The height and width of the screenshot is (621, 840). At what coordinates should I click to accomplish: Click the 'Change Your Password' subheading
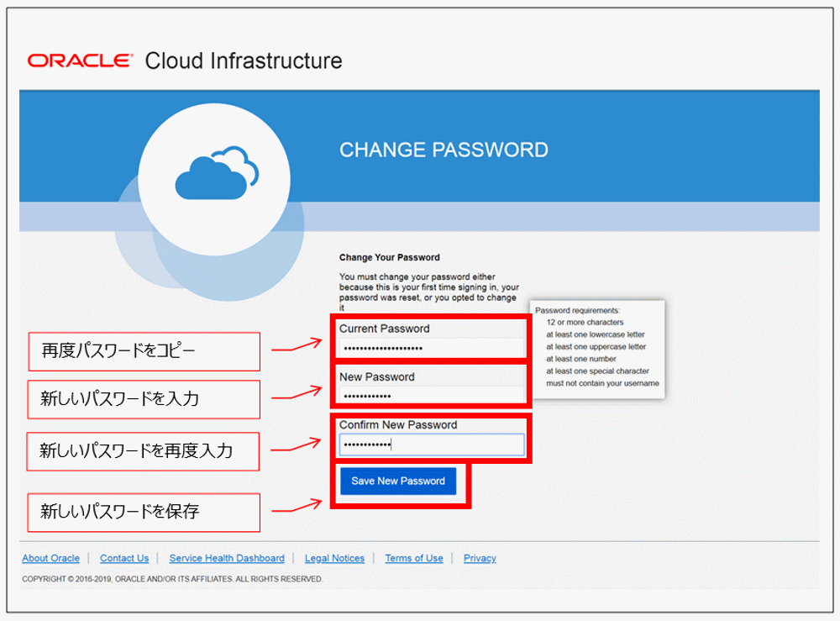coord(390,257)
